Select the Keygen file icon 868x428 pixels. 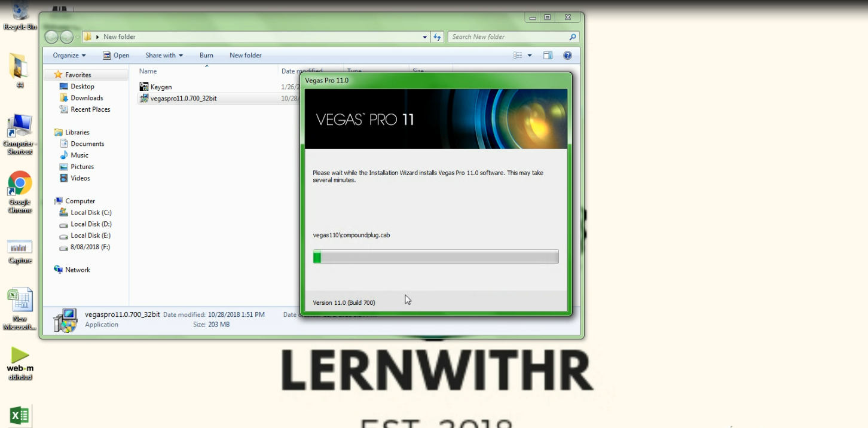click(144, 87)
